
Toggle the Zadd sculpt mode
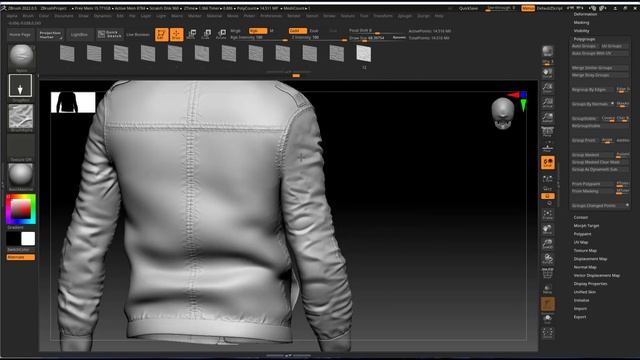(x=298, y=31)
